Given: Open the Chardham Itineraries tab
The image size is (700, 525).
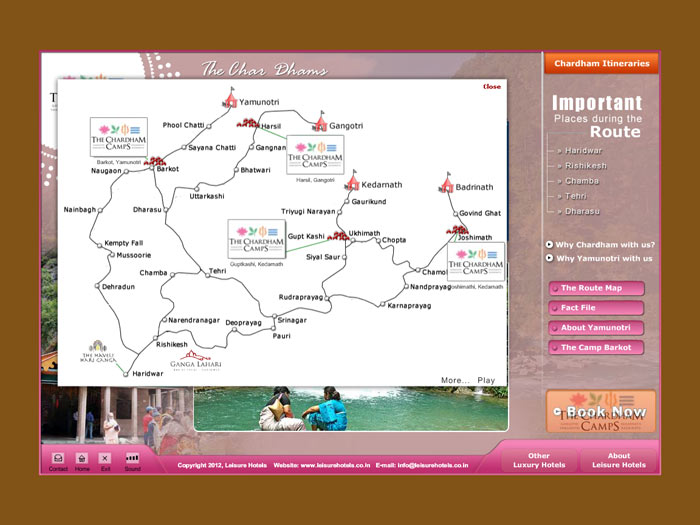Looking at the screenshot, I should [601, 63].
